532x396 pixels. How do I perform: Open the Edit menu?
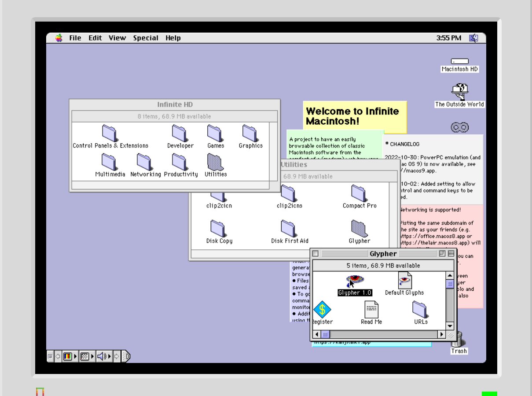click(95, 38)
